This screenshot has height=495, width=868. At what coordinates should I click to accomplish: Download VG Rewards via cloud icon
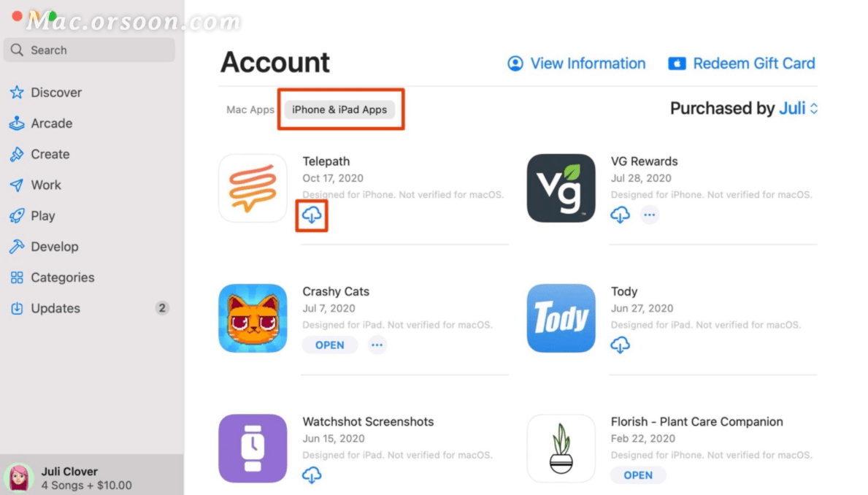click(x=621, y=215)
